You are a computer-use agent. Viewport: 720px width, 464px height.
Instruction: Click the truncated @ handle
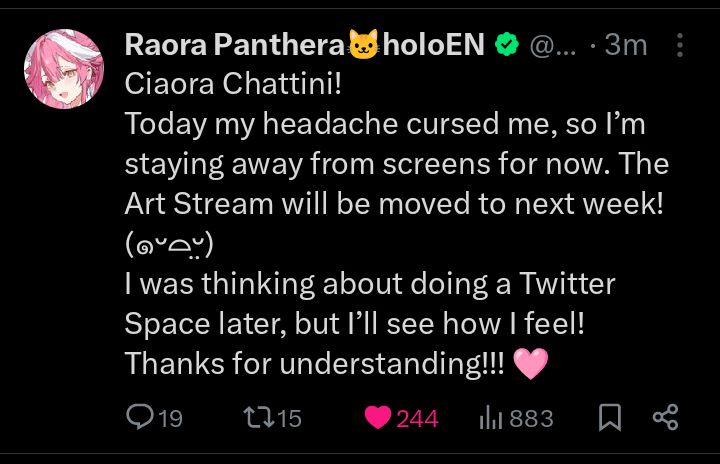point(552,45)
